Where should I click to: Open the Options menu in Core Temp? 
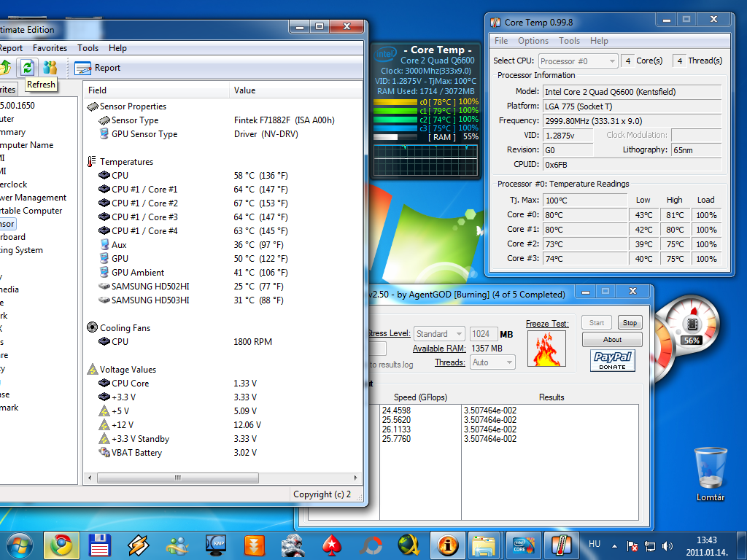(x=533, y=41)
